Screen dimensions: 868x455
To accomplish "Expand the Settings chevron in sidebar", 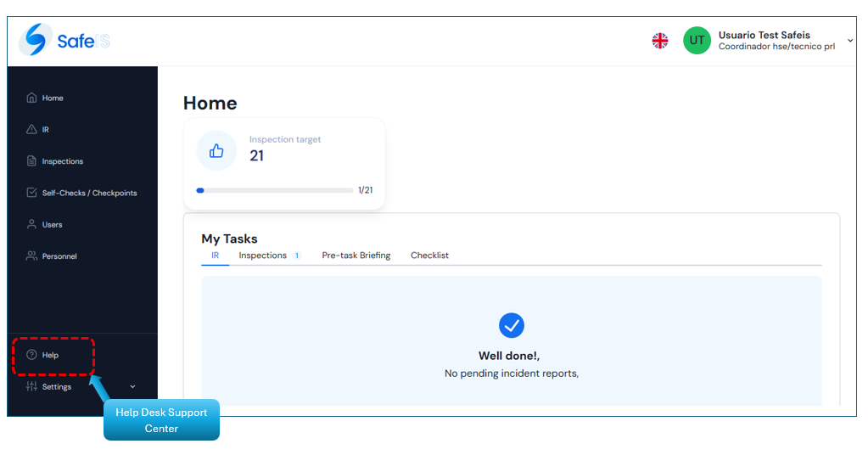I will (x=132, y=387).
